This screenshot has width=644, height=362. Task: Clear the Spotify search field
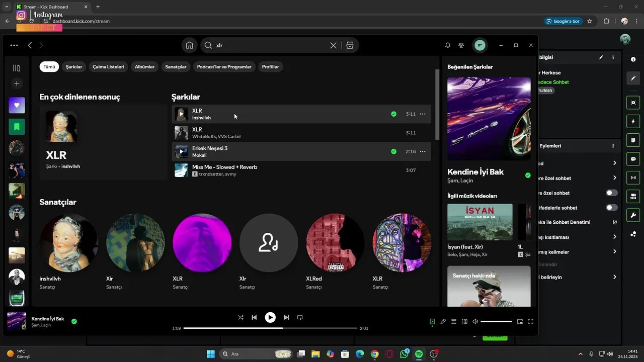[333, 45]
